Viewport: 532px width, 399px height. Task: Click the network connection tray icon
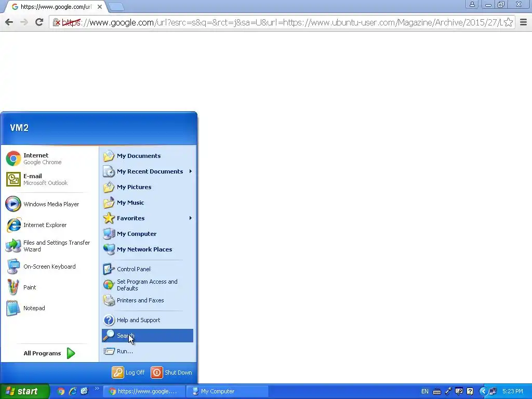click(x=493, y=391)
